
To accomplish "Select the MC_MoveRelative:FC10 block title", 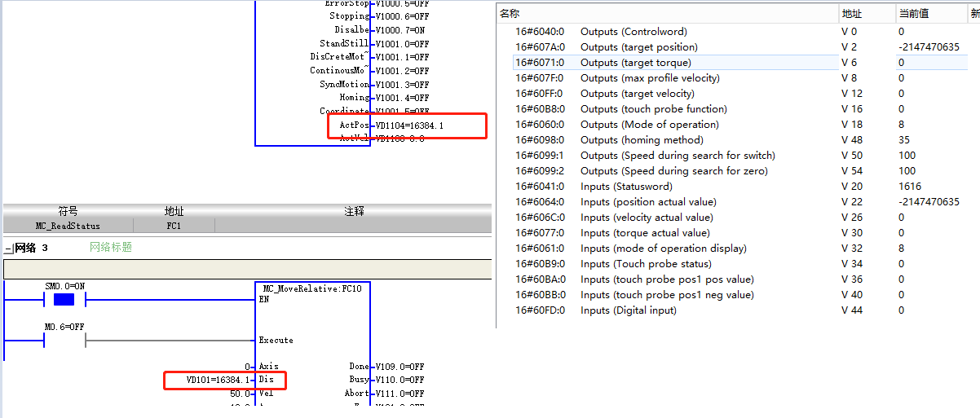I will 311,288.
